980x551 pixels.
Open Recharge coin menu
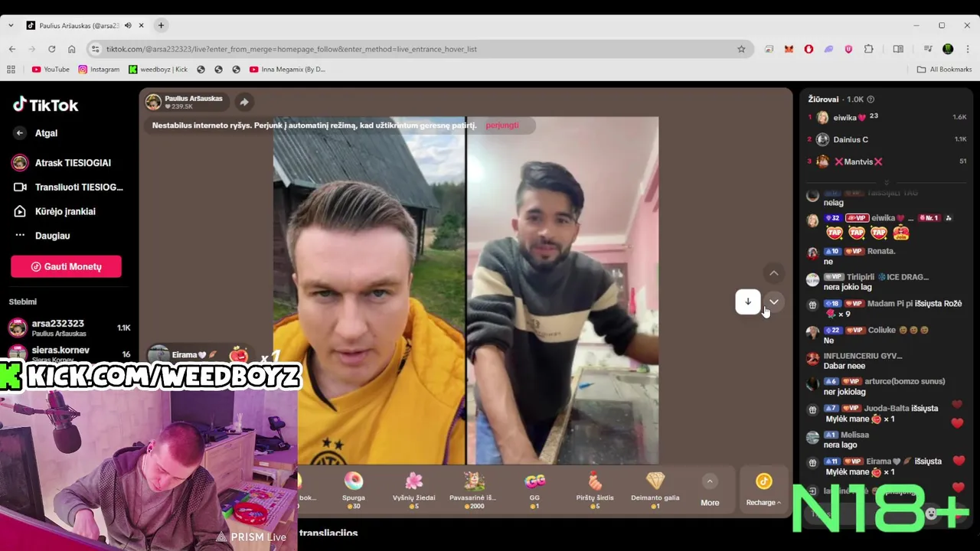(763, 490)
